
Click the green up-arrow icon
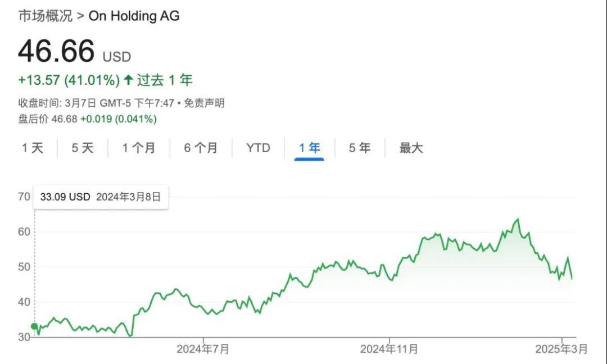128,80
